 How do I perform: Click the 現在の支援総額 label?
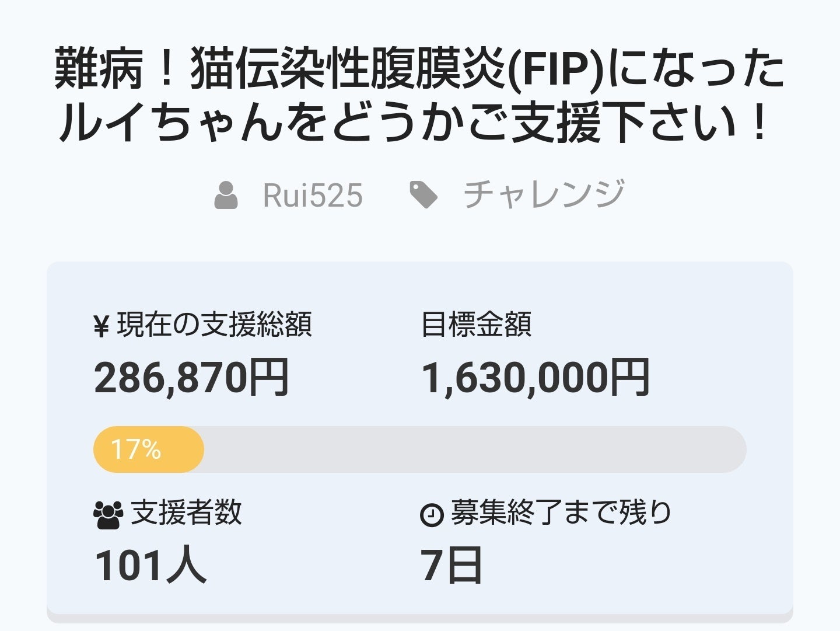point(215,325)
